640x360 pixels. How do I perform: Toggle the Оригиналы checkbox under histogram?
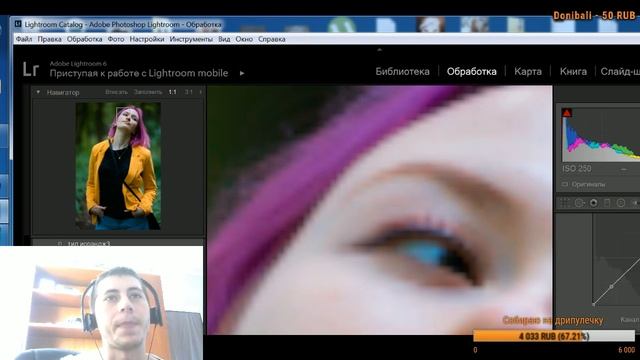pyautogui.click(x=565, y=184)
